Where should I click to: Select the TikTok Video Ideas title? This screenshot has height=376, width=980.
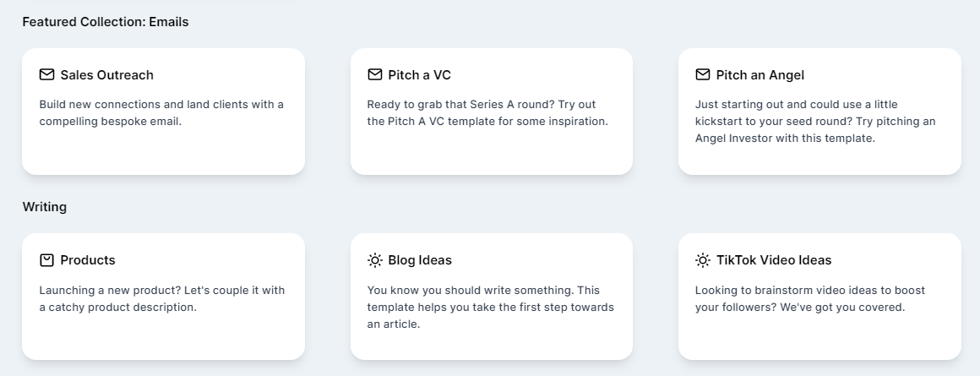coord(774,260)
